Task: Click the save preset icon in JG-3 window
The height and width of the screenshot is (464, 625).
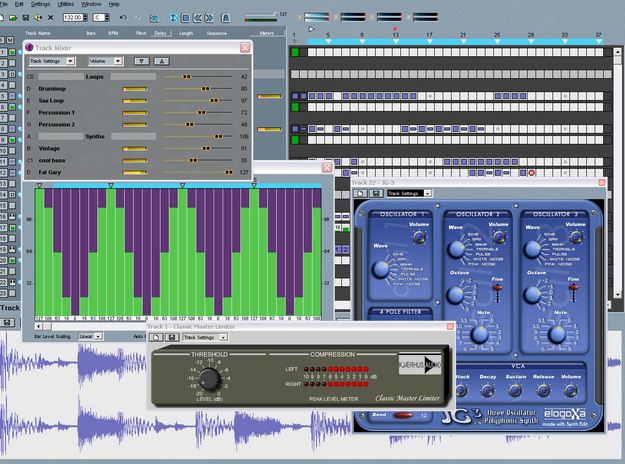Action: 376,193
